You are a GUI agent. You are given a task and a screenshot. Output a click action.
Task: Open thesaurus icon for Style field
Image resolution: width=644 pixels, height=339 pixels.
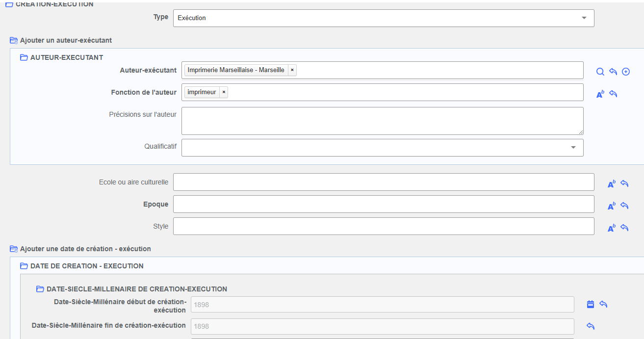point(611,228)
